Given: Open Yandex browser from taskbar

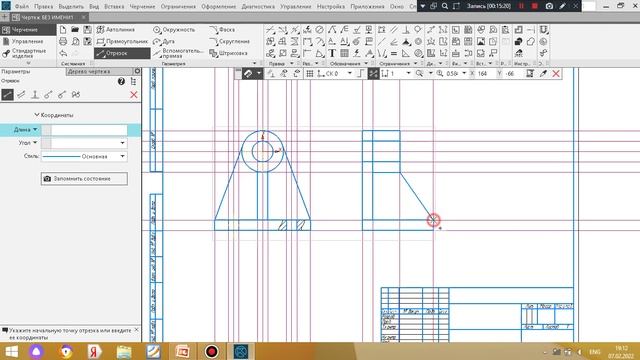Looking at the screenshot, I should click(94, 351).
